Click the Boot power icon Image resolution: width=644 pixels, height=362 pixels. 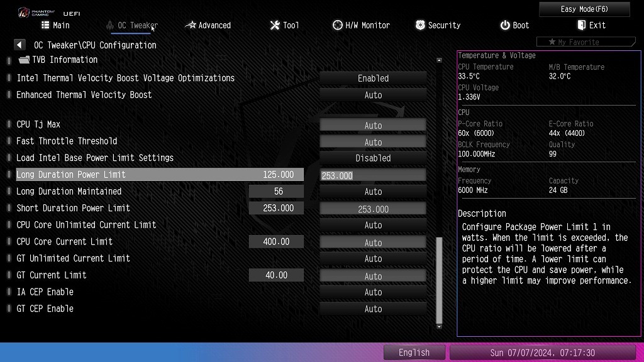505,25
